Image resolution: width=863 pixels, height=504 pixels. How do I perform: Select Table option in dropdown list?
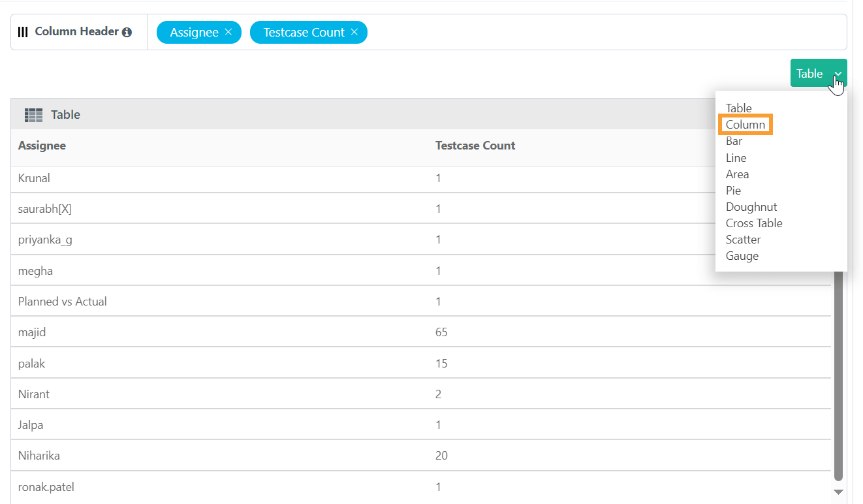[x=738, y=108]
